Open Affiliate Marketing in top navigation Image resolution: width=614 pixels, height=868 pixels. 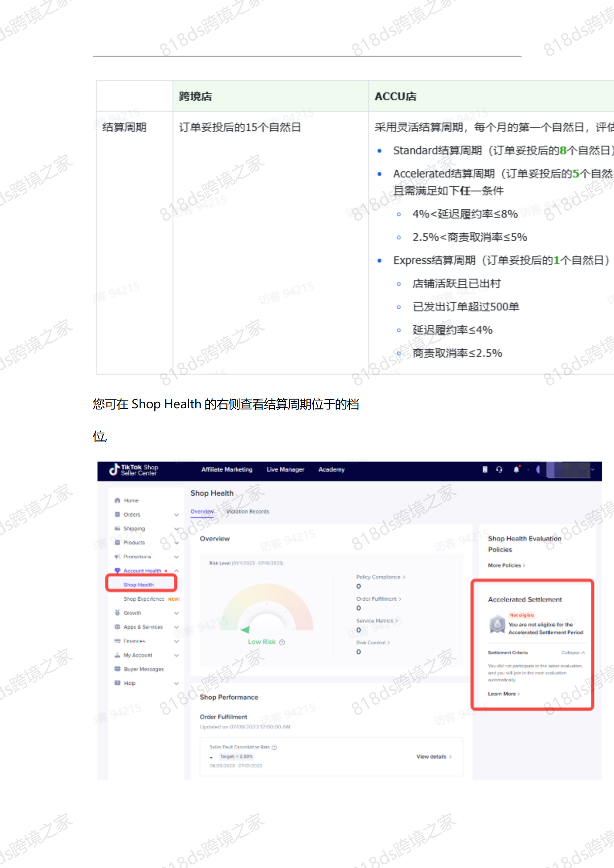(227, 469)
